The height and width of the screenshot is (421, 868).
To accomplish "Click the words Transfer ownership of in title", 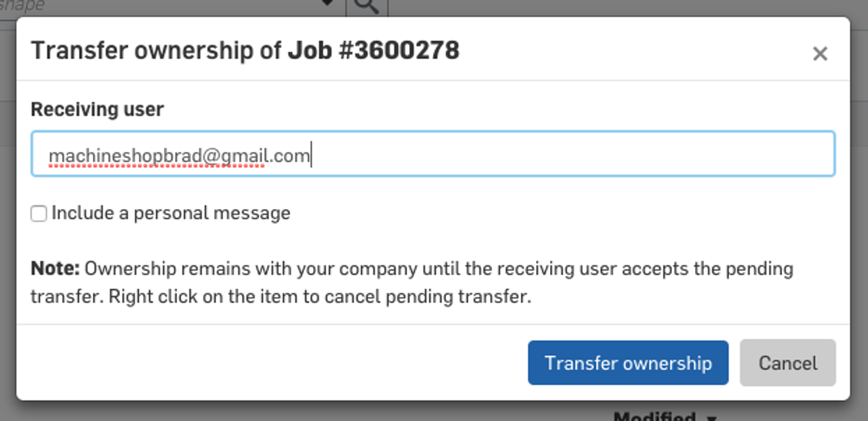I will click(156, 50).
